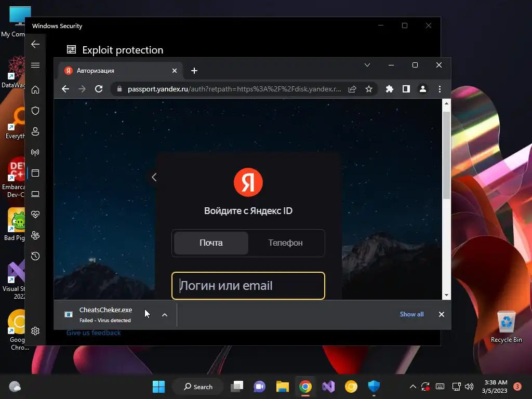
Task: Open Chrome three-dot menu
Action: (440, 89)
